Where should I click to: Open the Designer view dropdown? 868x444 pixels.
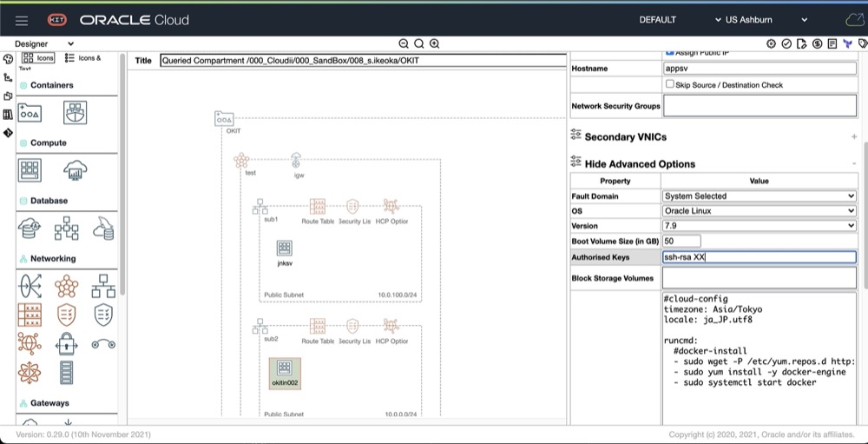(43, 43)
